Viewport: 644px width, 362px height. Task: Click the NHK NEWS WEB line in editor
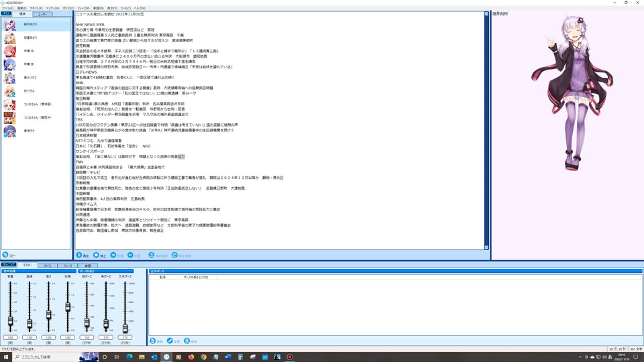coord(90,25)
